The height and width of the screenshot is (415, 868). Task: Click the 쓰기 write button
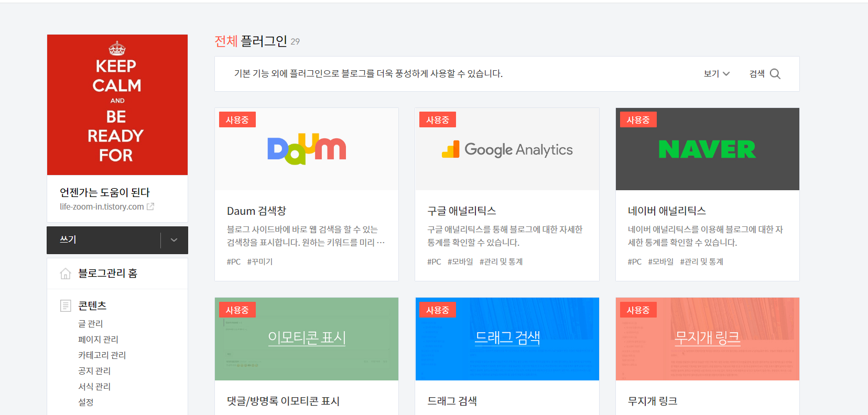pyautogui.click(x=104, y=240)
